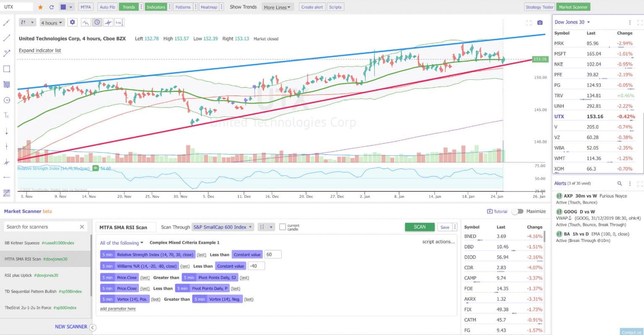Switch to log scale on the chart
This screenshot has height=335, width=644.
pos(119,22)
